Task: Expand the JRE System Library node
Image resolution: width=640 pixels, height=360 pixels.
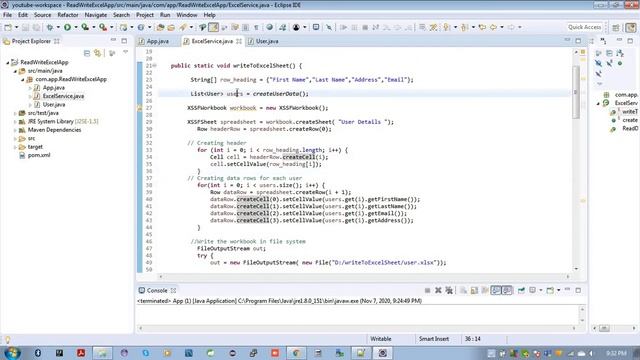Action: (16, 122)
